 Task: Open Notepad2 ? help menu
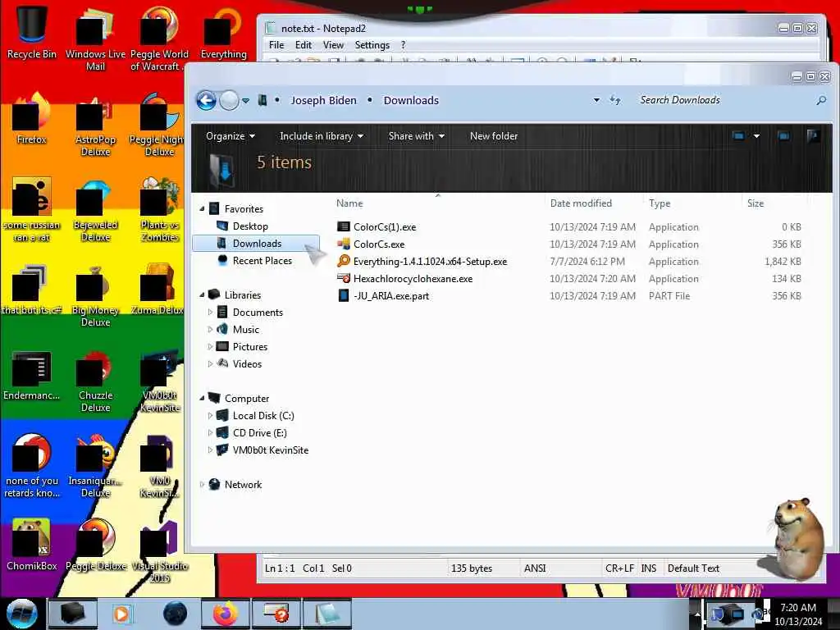[x=403, y=45]
